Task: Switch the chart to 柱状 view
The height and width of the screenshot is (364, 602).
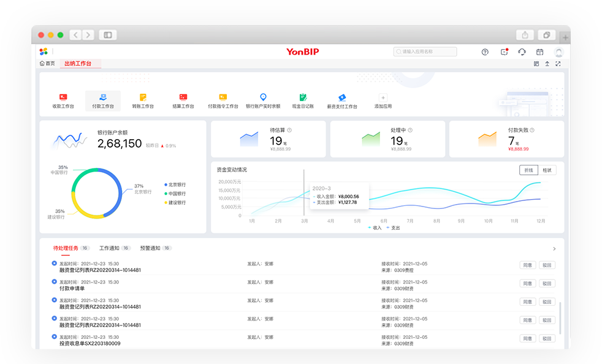Action: 547,170
